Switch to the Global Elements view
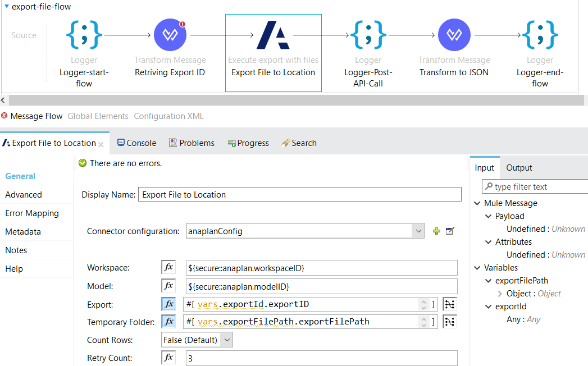588x366 pixels. [x=98, y=116]
